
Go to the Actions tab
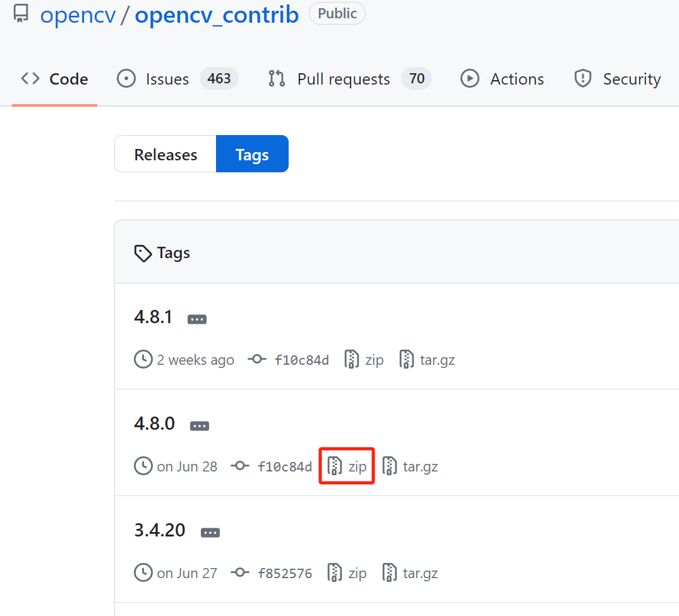[x=502, y=79]
